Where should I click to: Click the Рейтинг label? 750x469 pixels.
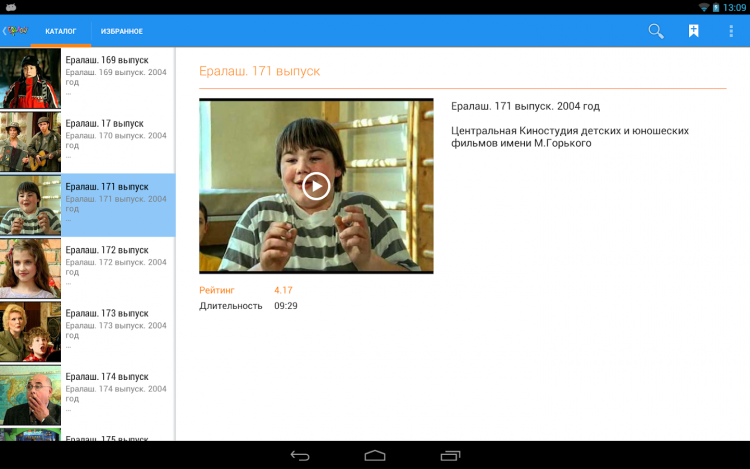[x=217, y=290]
